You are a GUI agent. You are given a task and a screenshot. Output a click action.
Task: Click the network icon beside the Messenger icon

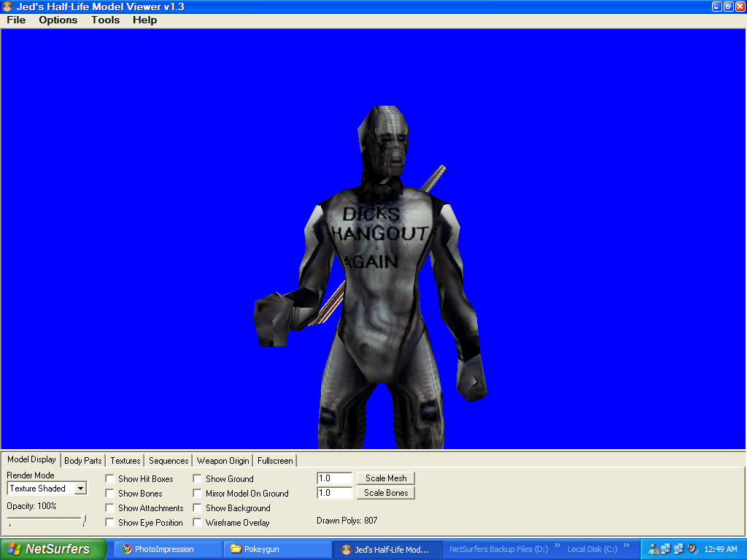pos(666,549)
